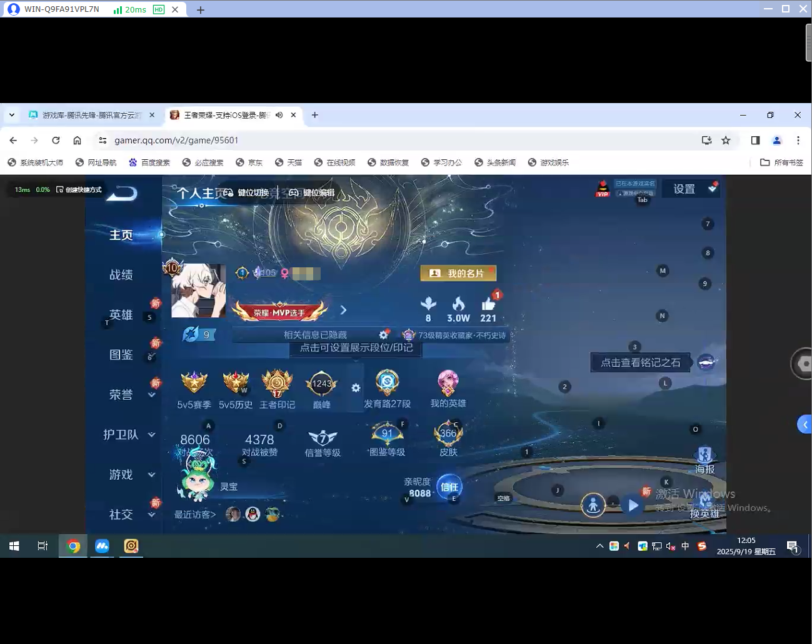Select 主页 in game sidebar
Screen dimensions: 812x644
click(x=121, y=235)
